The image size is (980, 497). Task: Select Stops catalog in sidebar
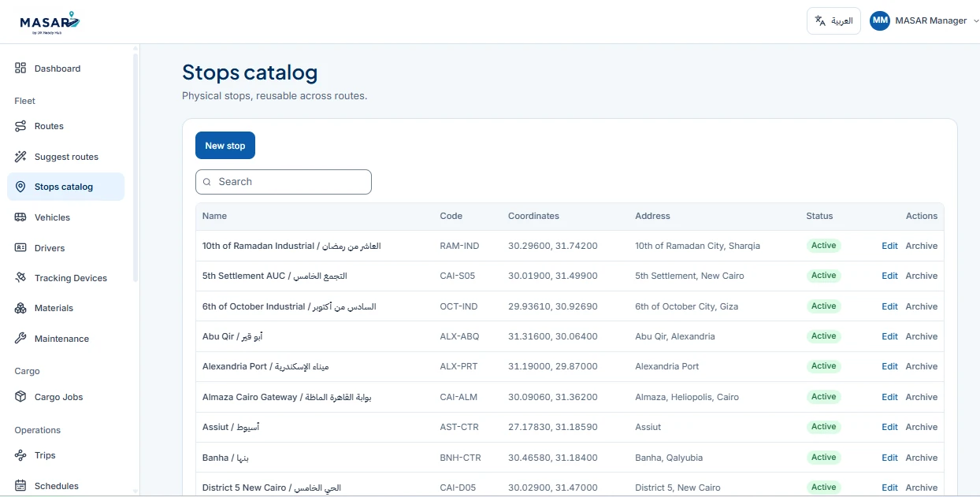[65, 187]
